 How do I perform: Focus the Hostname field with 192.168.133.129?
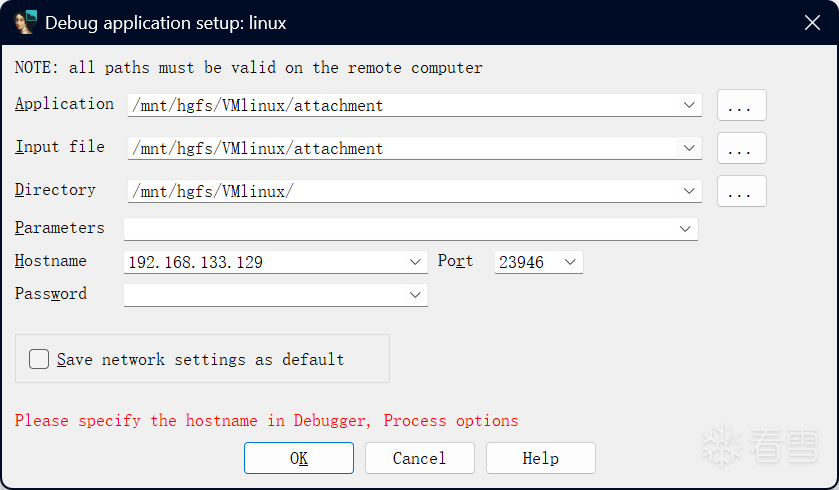tap(265, 262)
